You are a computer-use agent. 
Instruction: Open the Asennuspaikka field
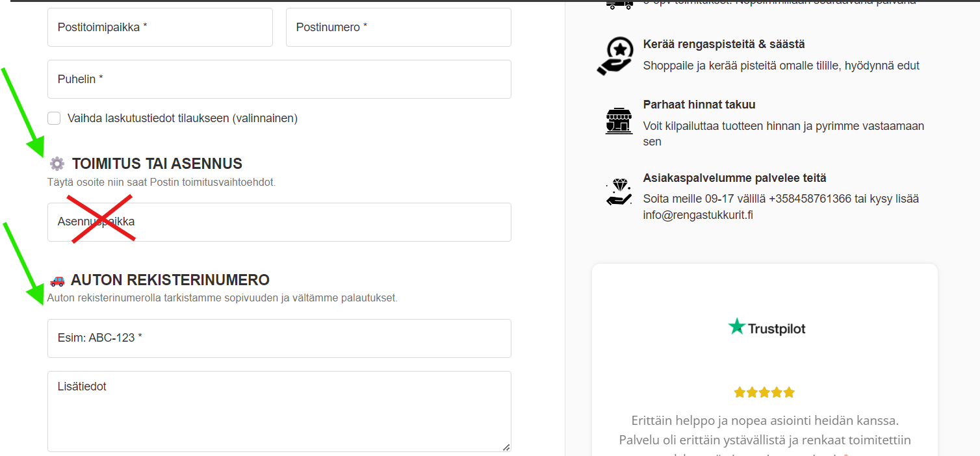[x=279, y=222]
